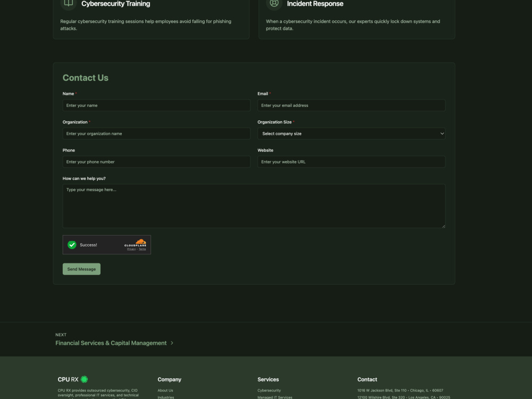Click the Incident Response lifebuoy icon
The image size is (532, 399).
(274, 3)
